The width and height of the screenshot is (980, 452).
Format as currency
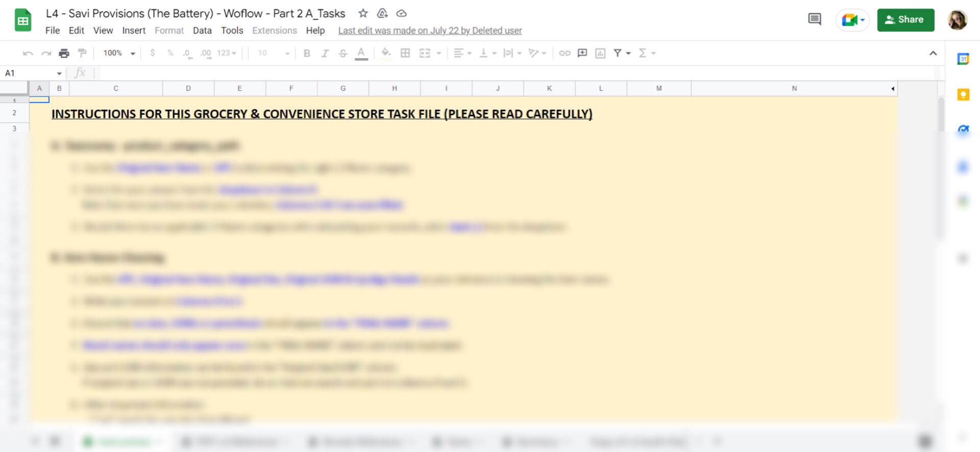[x=152, y=53]
